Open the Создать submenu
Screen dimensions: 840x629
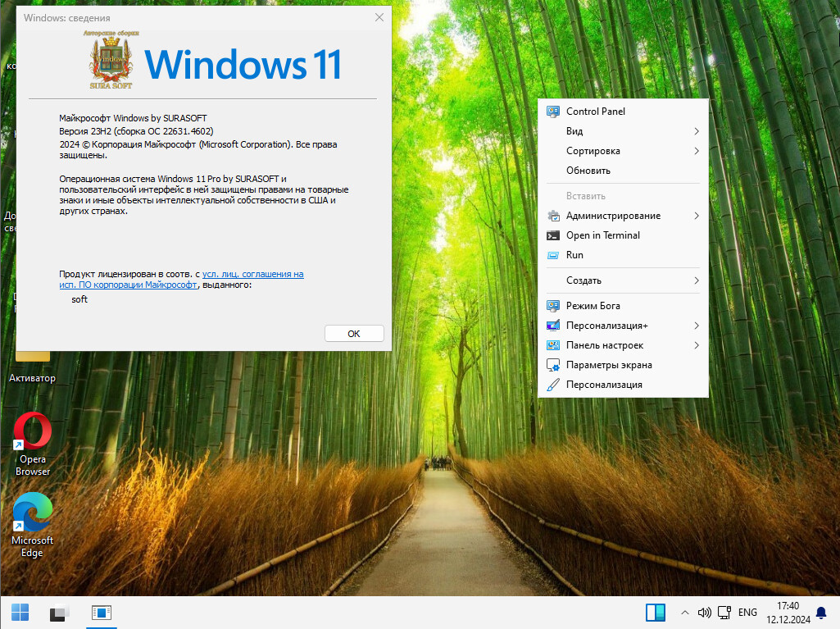pos(623,280)
